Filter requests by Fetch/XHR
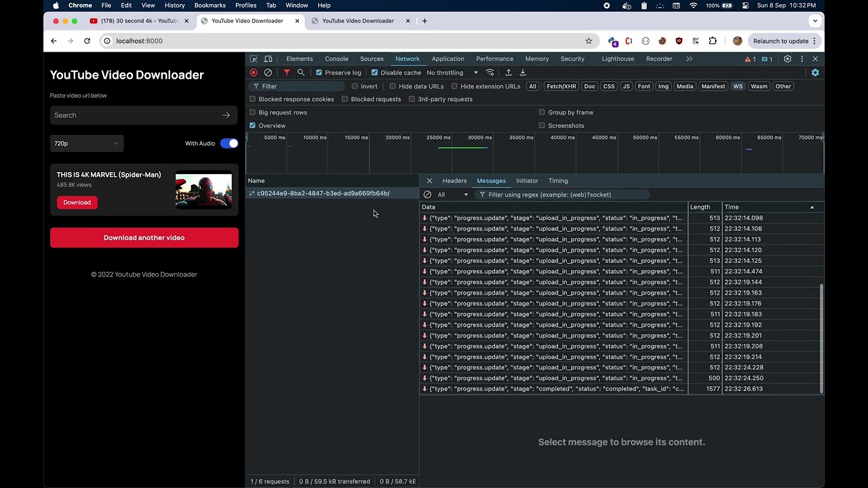The image size is (868, 488). pyautogui.click(x=561, y=86)
